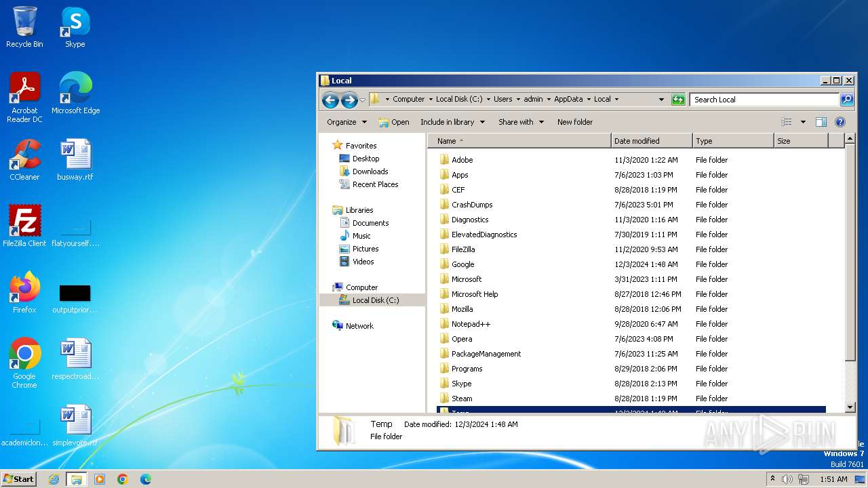Open the Organize dropdown menu
The image size is (868, 488).
347,122
